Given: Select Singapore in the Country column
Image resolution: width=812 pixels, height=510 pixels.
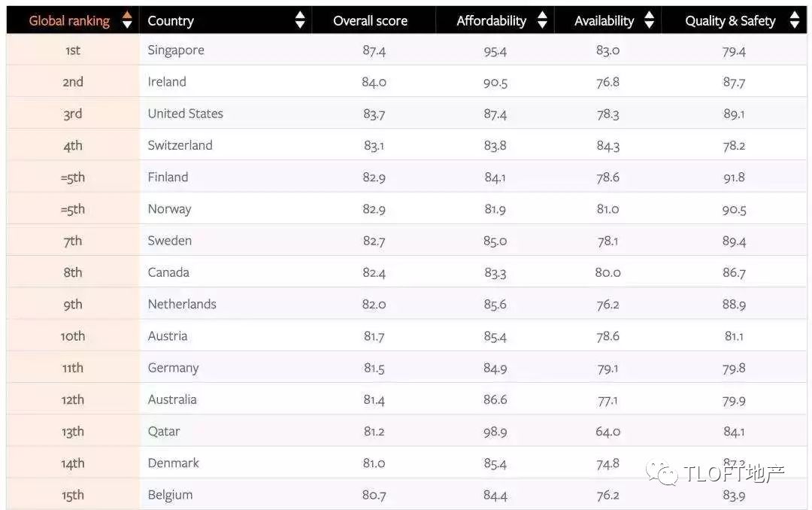Looking at the screenshot, I should point(176,50).
